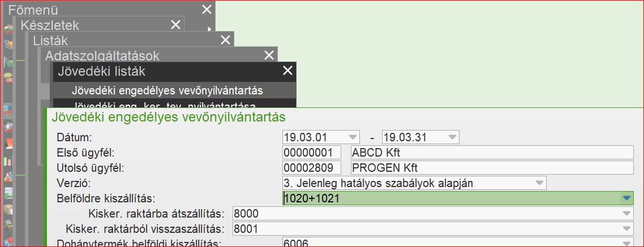Click the PROGEN Kft name field
This screenshot has width=644, height=247.
coord(492,168)
